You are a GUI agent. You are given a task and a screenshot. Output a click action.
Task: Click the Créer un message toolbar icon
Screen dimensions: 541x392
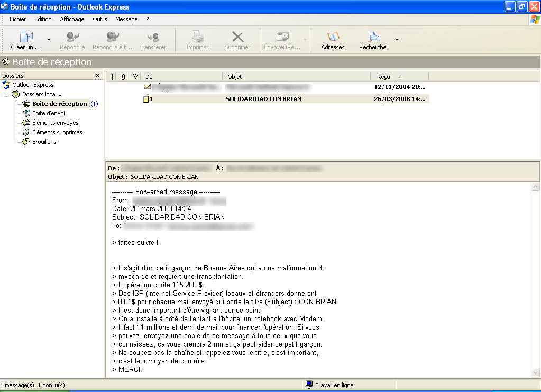coord(26,37)
